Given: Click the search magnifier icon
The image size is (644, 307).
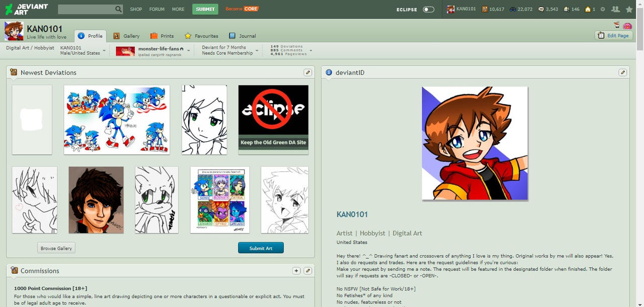Looking at the screenshot, I should (118, 9).
